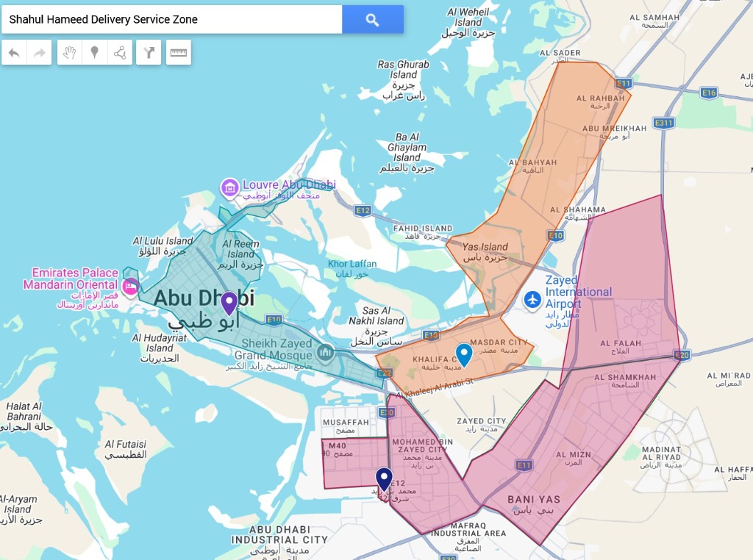The height and width of the screenshot is (560, 753).
Task: Click the FAHID ISLAND label
Action: (x=423, y=229)
